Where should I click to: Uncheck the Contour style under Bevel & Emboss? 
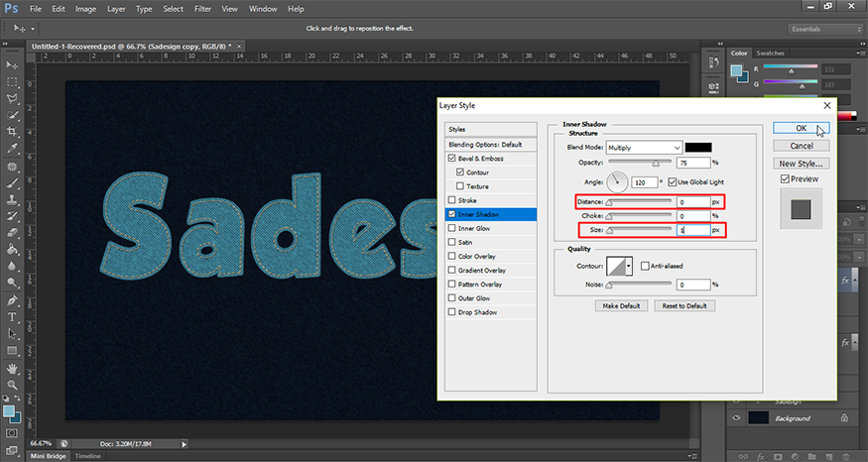(x=460, y=173)
